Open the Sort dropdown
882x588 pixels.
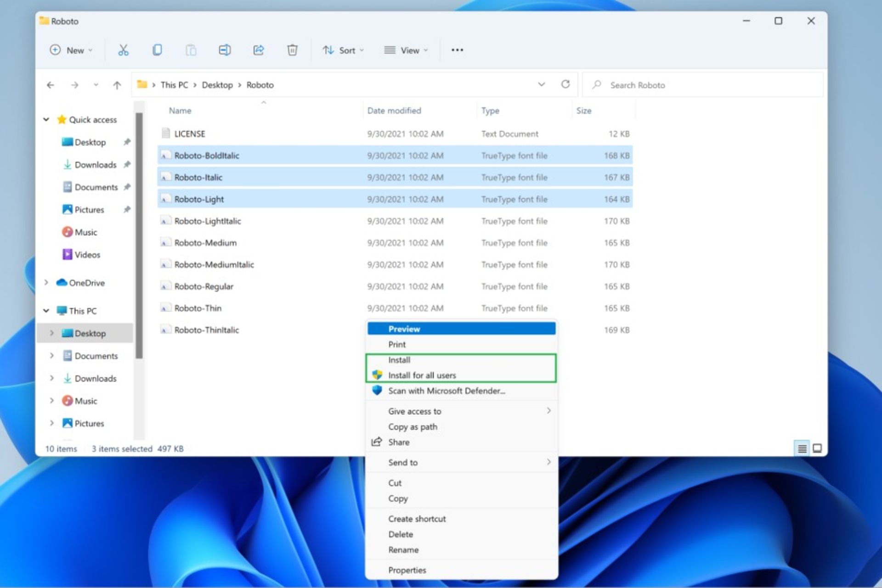[343, 50]
